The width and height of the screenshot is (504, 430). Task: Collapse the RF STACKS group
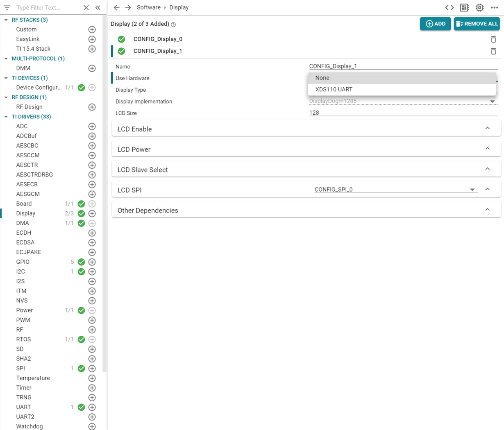(6, 20)
